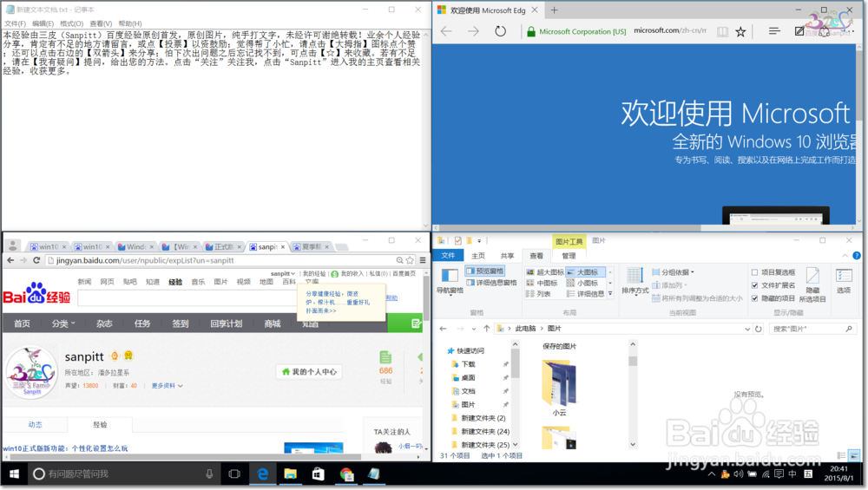Open Edge reading view book icon
Image resolution: width=868 pixels, height=490 pixels.
722,31
